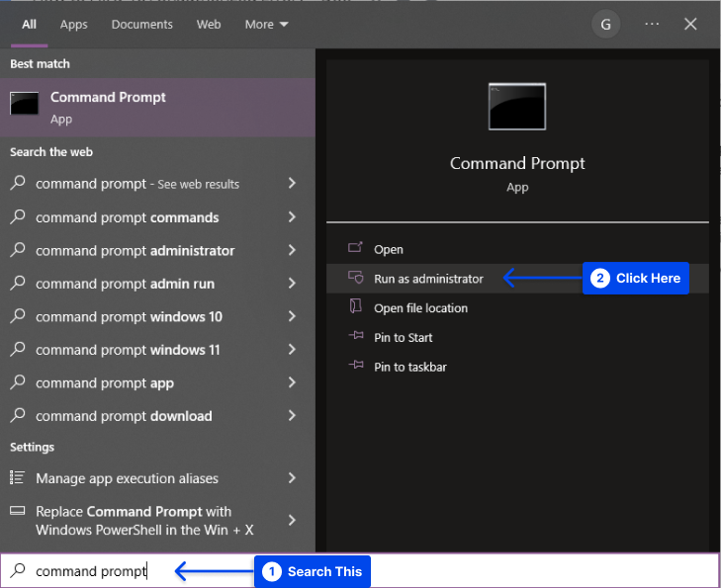This screenshot has height=588, width=721.
Task: Expand arrow for 'command prompt windows 11'
Action: point(292,349)
